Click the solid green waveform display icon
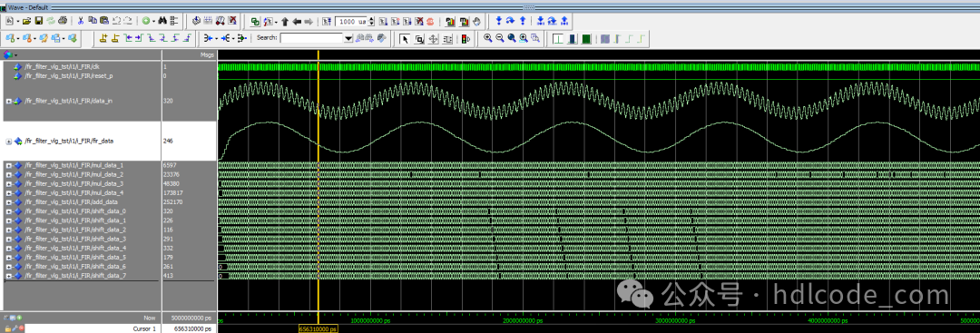980x333 pixels. click(x=586, y=39)
